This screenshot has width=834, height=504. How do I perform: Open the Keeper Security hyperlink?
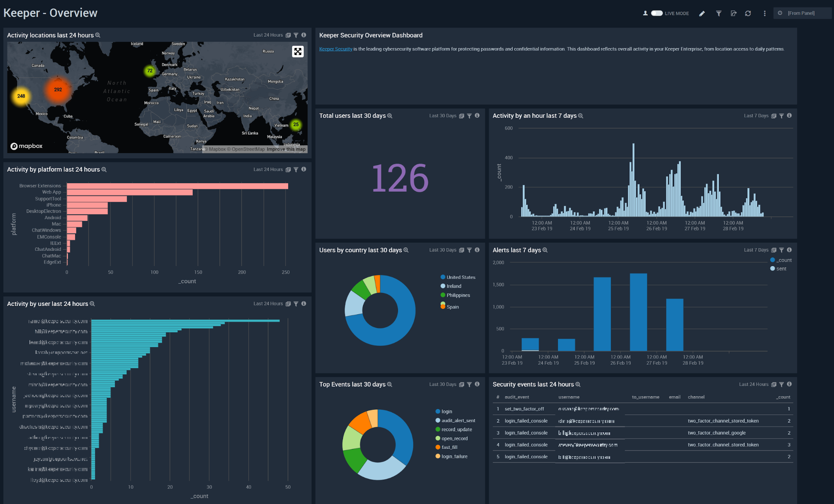(x=335, y=49)
